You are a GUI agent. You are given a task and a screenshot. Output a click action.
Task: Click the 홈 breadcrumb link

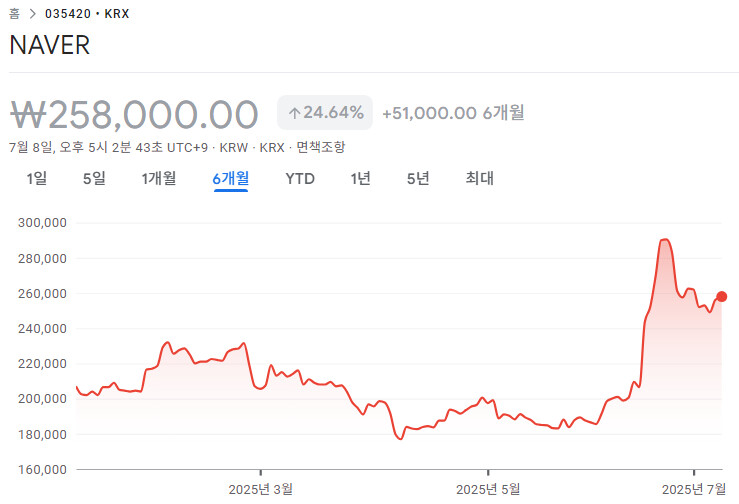coord(14,14)
